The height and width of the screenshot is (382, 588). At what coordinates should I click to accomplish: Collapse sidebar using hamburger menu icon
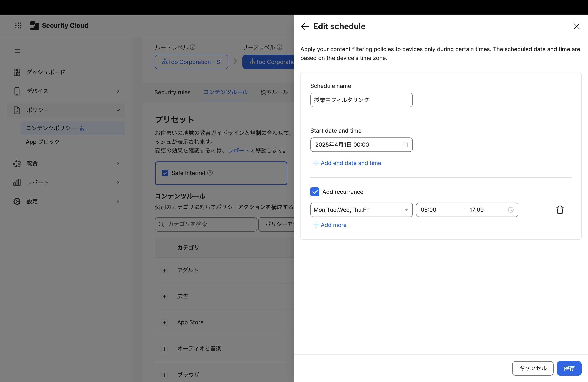(17, 51)
